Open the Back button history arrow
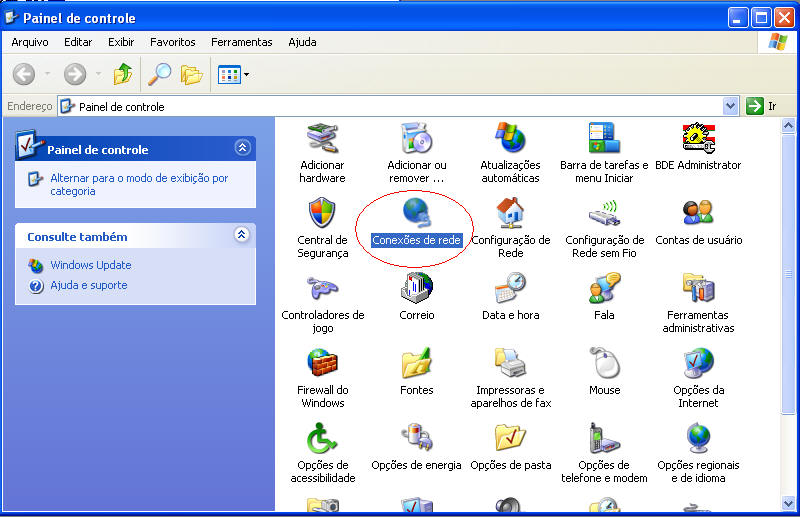This screenshot has width=800, height=517. [x=47, y=75]
